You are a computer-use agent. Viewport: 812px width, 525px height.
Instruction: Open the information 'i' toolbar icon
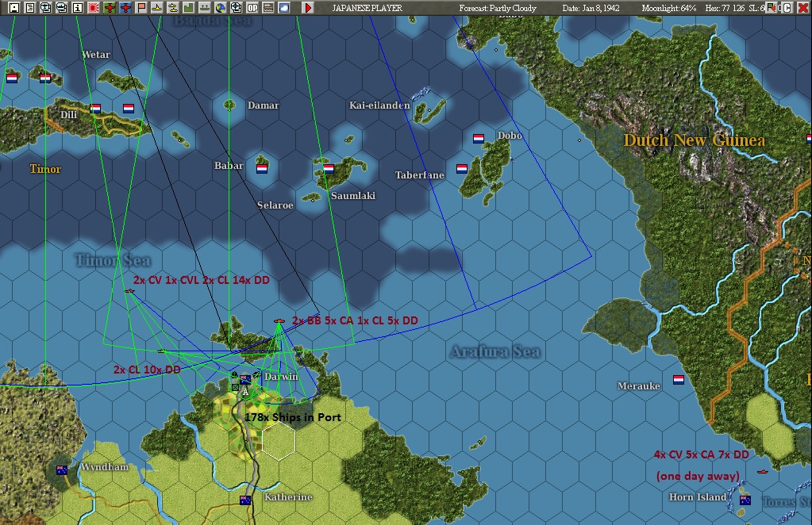coord(78,8)
